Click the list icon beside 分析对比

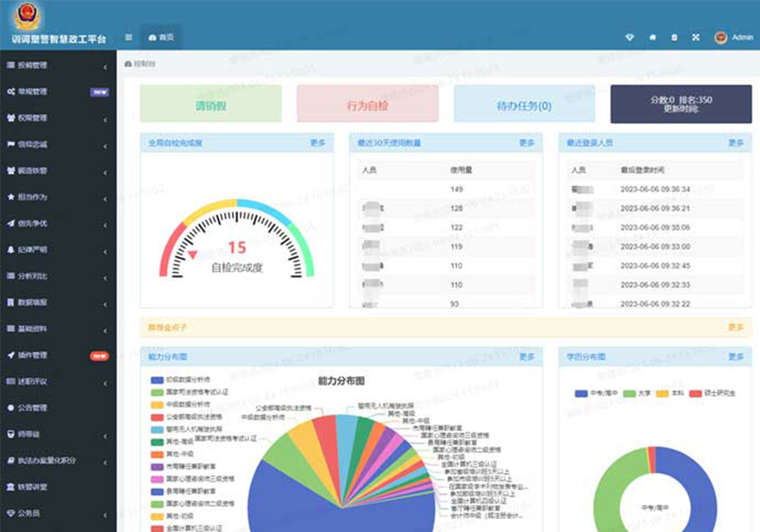click(11, 276)
